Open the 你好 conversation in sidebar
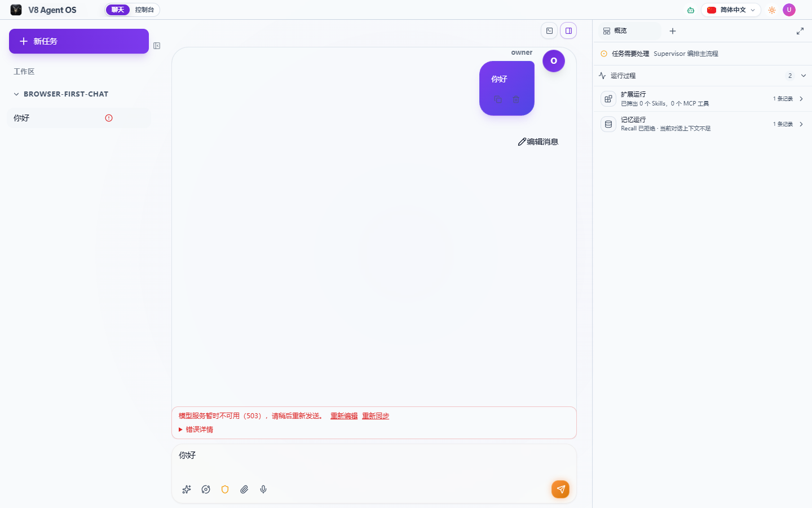Viewport: 812px width, 508px height. tap(79, 118)
